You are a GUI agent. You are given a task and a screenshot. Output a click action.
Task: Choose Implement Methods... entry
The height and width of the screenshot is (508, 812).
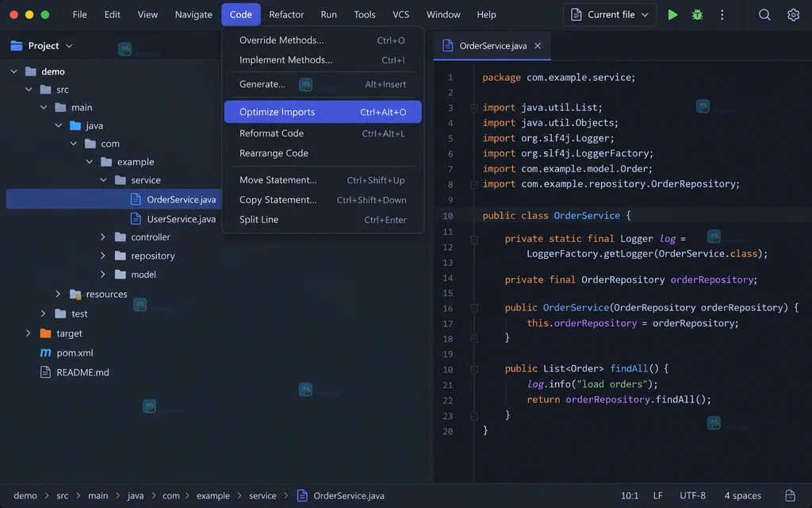coord(323,60)
